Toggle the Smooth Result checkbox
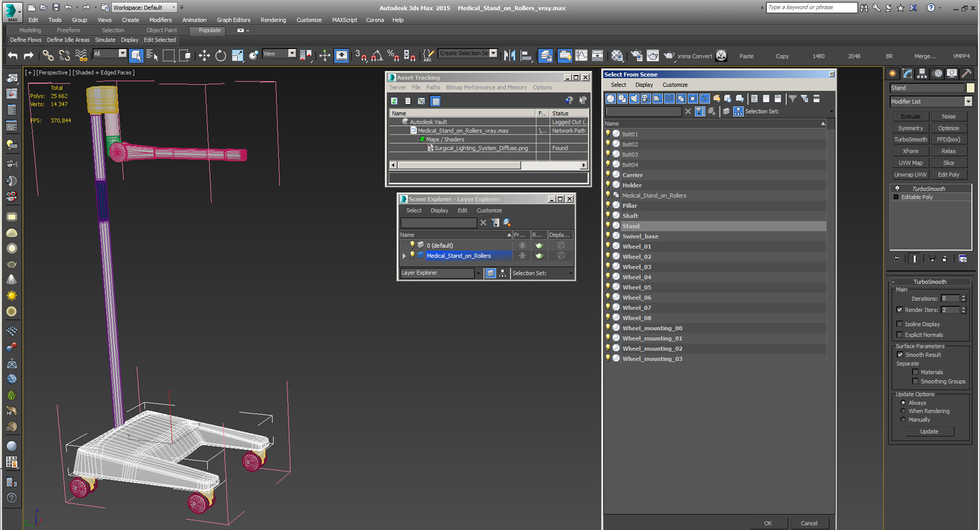Viewport: 980px width, 530px height. (x=899, y=354)
